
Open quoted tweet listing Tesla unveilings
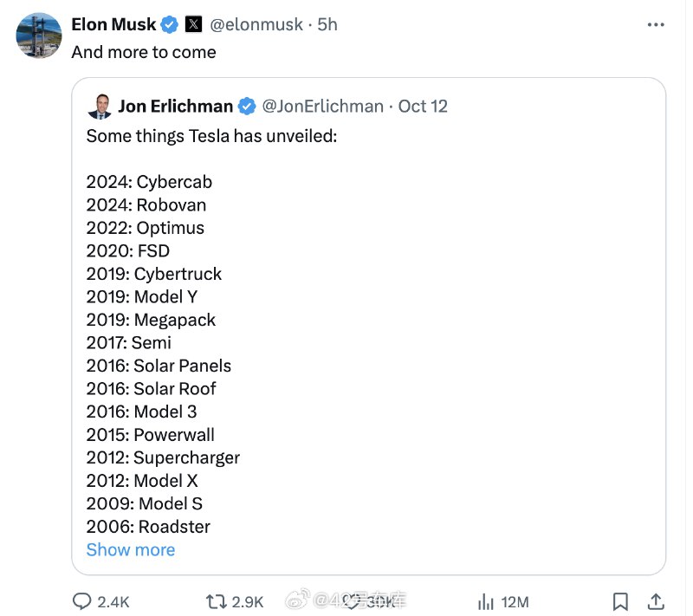click(369, 326)
